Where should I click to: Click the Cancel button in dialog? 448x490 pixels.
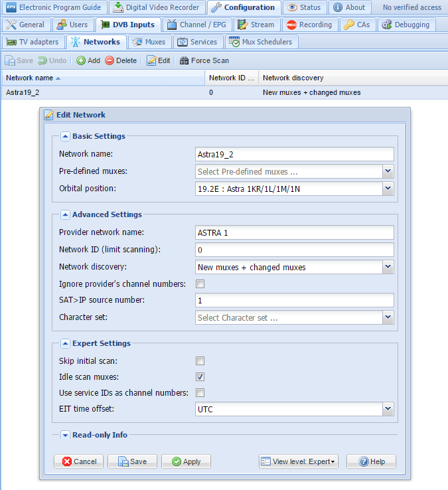pyautogui.click(x=79, y=461)
